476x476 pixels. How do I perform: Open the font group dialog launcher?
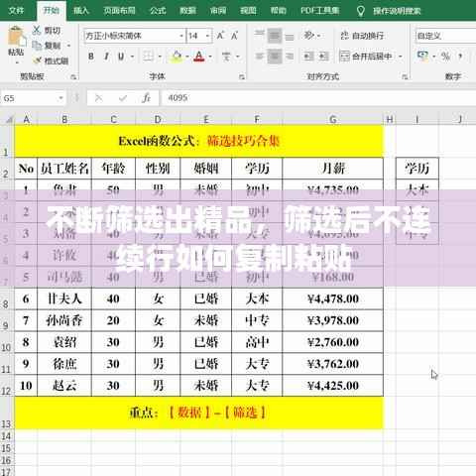242,77
